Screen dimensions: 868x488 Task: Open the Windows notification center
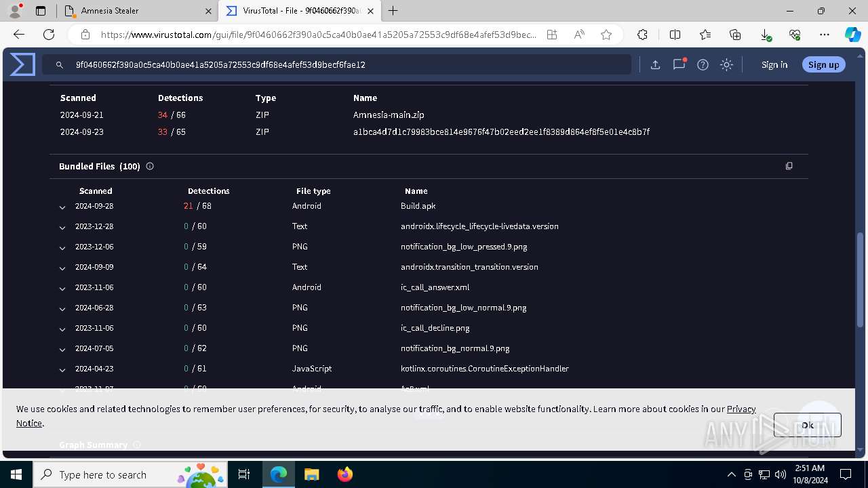pyautogui.click(x=846, y=474)
